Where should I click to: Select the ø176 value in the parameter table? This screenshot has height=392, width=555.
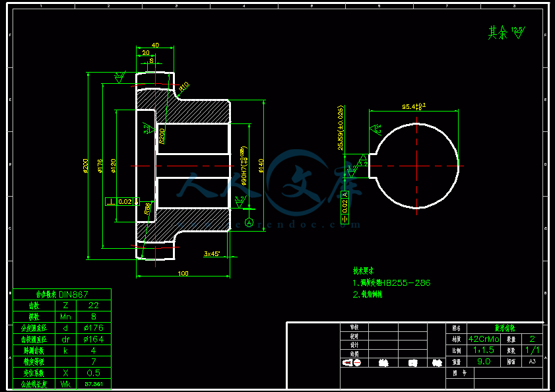click(94, 328)
